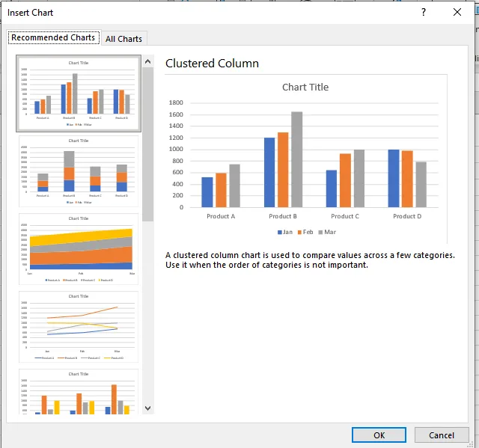Close the Insert Chart dialog

click(x=457, y=13)
